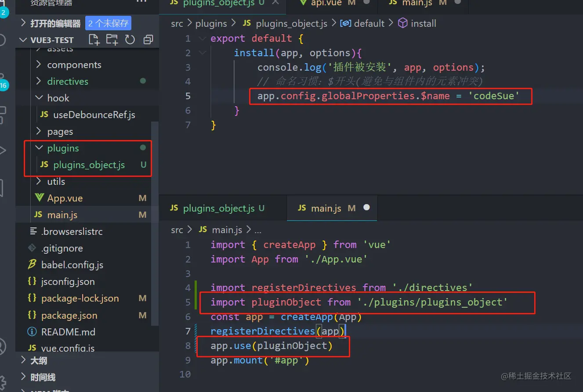Click the New Folder icon in explorer header
583x392 pixels.
[x=112, y=40]
